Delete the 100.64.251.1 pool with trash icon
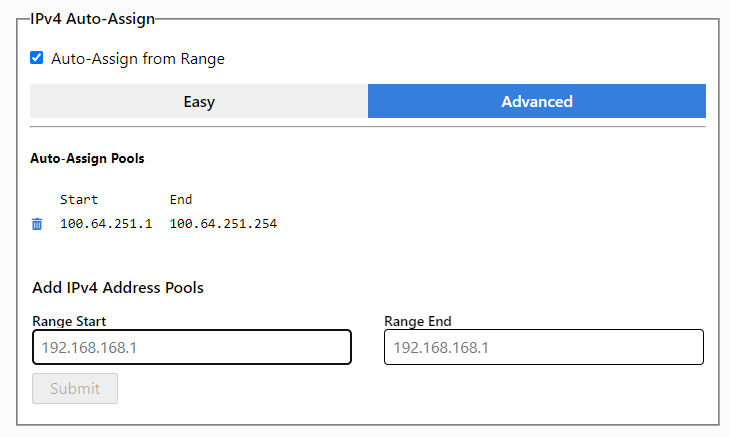Screen dimensions: 730x437 (37, 224)
